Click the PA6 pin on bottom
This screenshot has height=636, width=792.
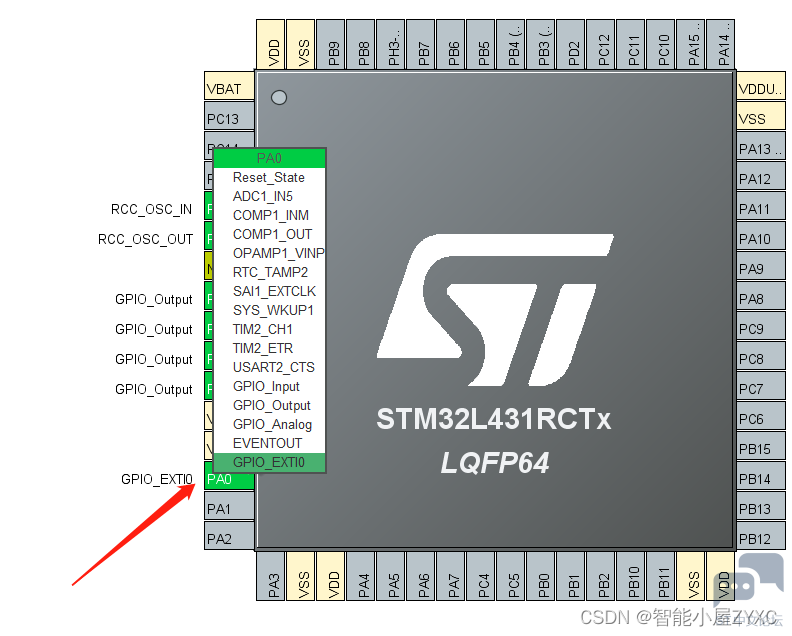(x=421, y=576)
